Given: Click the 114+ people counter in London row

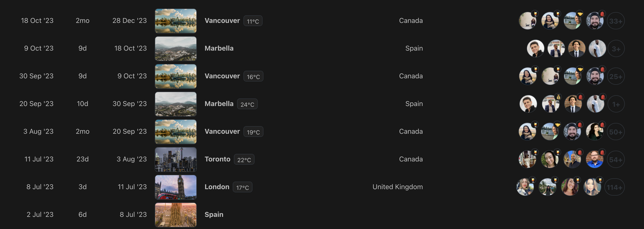Looking at the screenshot, I should point(614,187).
